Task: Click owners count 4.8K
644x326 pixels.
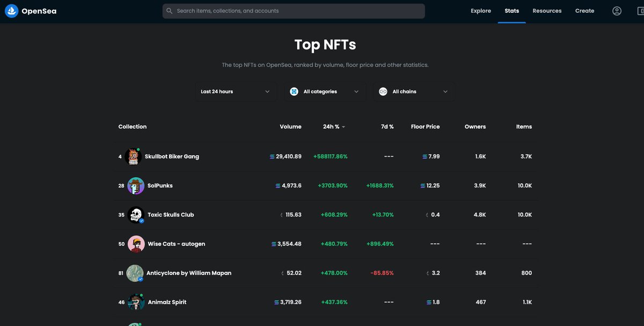Action: 480,215
